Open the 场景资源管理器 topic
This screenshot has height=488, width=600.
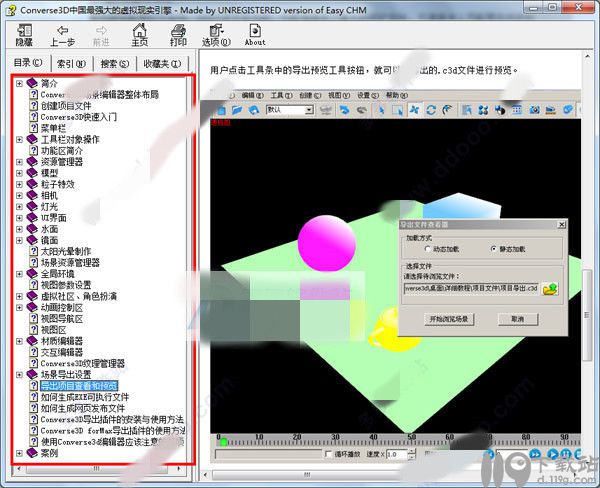(x=70, y=263)
